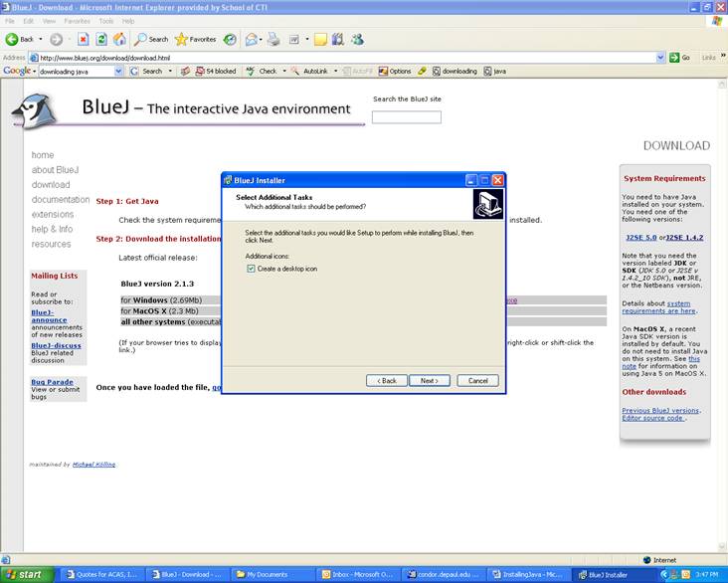Click the Search the BlueJ site field
The image size is (728, 583).
click(406, 117)
